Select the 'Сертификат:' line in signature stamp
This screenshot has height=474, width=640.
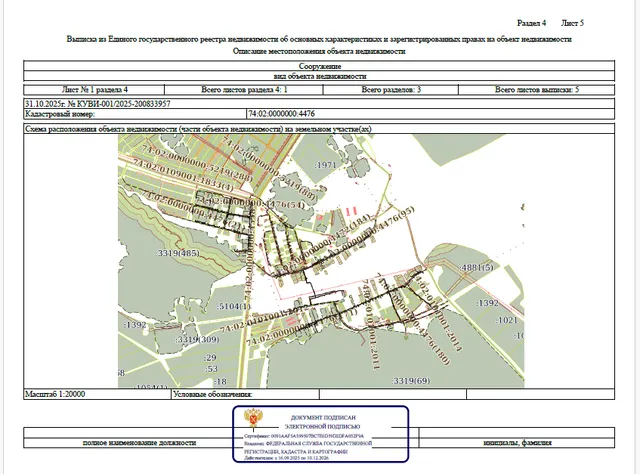[x=304, y=436]
